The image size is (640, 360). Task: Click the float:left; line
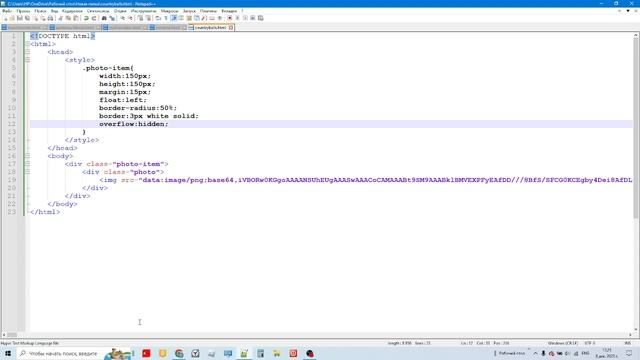(122, 100)
